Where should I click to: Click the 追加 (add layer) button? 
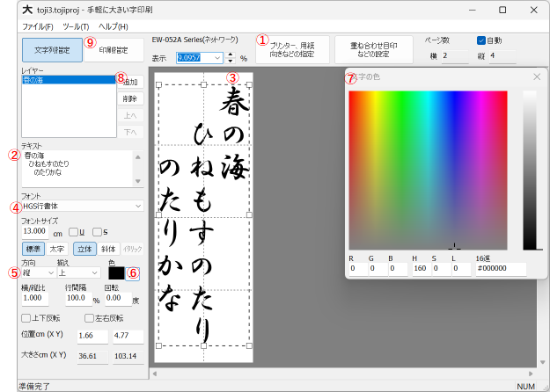(x=132, y=81)
